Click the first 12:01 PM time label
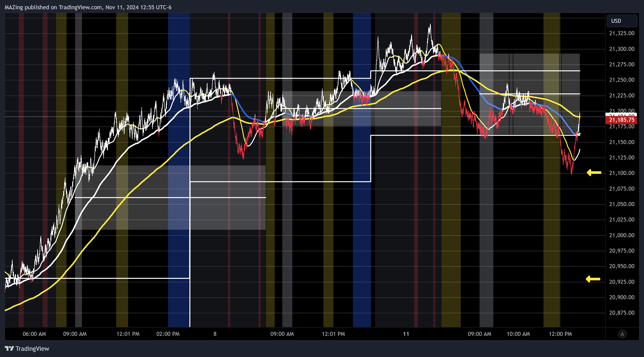 (128, 334)
